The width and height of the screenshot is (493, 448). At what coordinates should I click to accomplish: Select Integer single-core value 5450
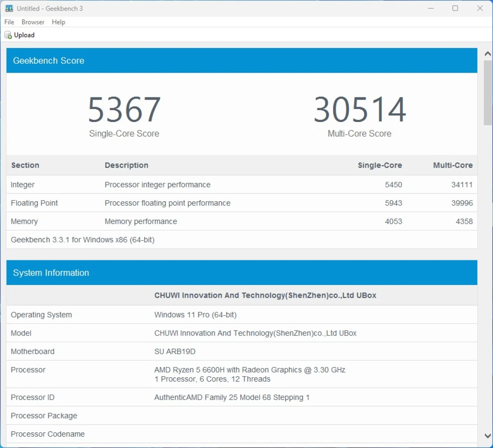tap(394, 185)
